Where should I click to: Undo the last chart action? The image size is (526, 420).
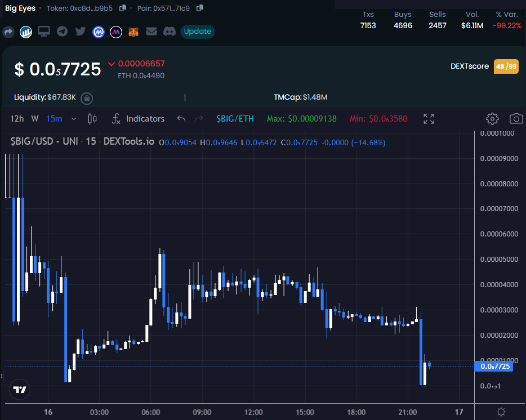(x=181, y=119)
